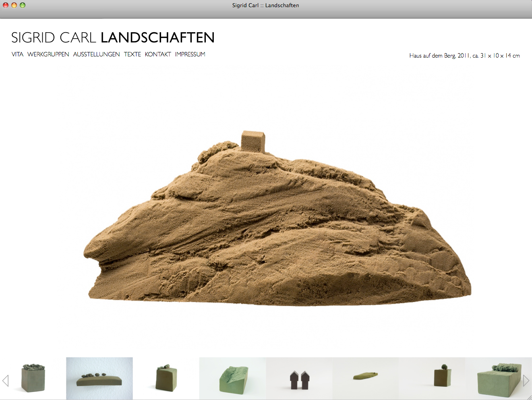Click the previous thumbnails left arrow
Viewport: 532px width, 400px height.
click(x=6, y=380)
